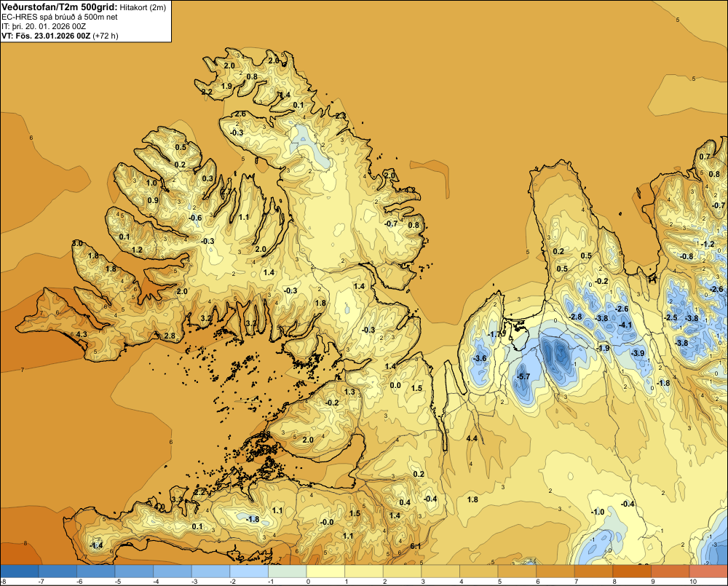Image resolution: width=728 pixels, height=586 pixels.
Task: Select the -5.7 temperature value on the map
Action: point(523,376)
